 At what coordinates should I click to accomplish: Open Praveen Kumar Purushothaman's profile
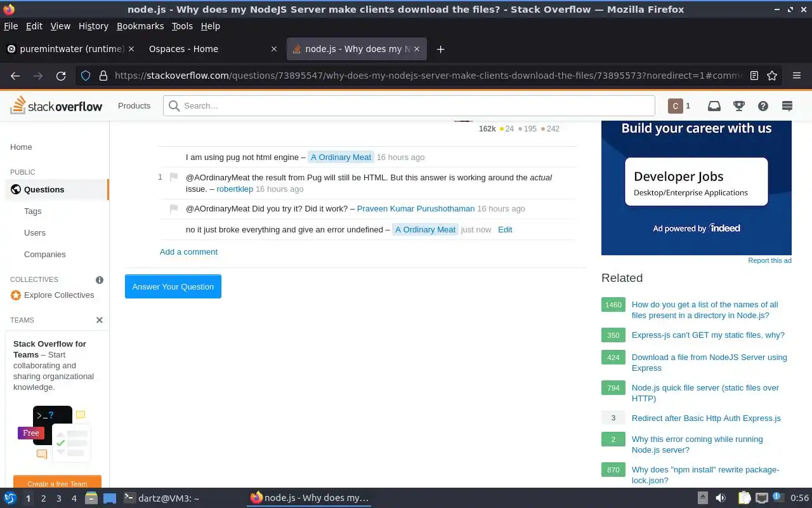click(x=416, y=208)
